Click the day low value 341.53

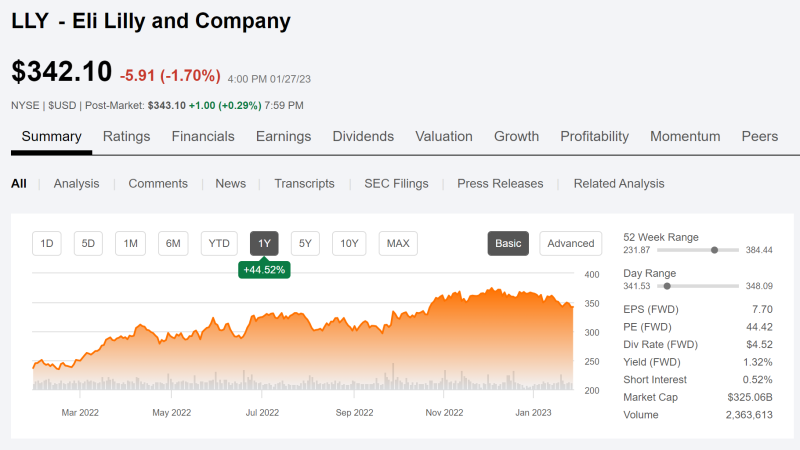pos(637,286)
